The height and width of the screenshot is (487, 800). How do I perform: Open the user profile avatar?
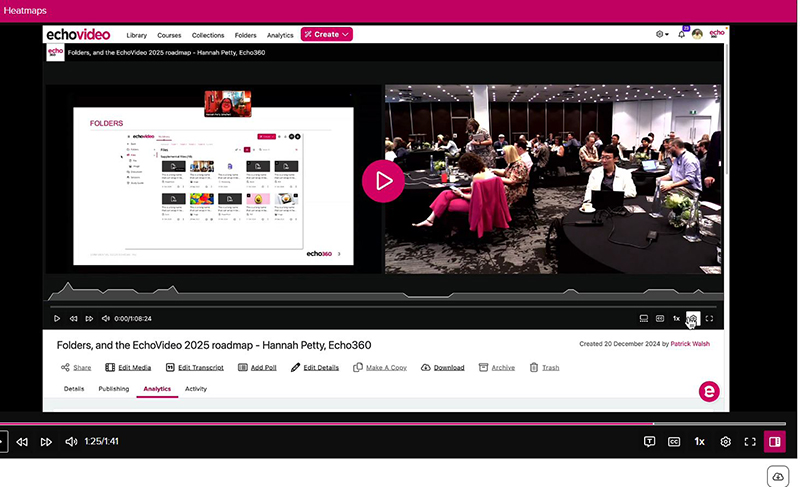click(697, 34)
